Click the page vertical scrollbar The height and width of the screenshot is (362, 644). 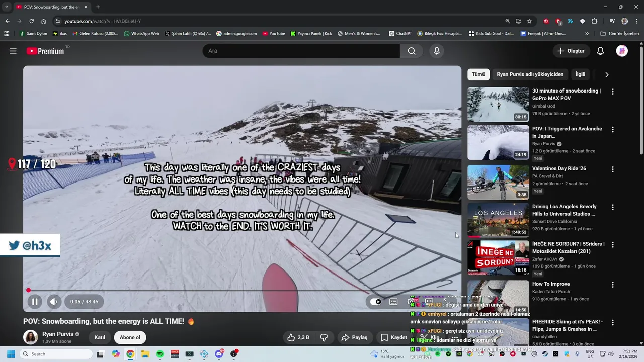pos(641,101)
